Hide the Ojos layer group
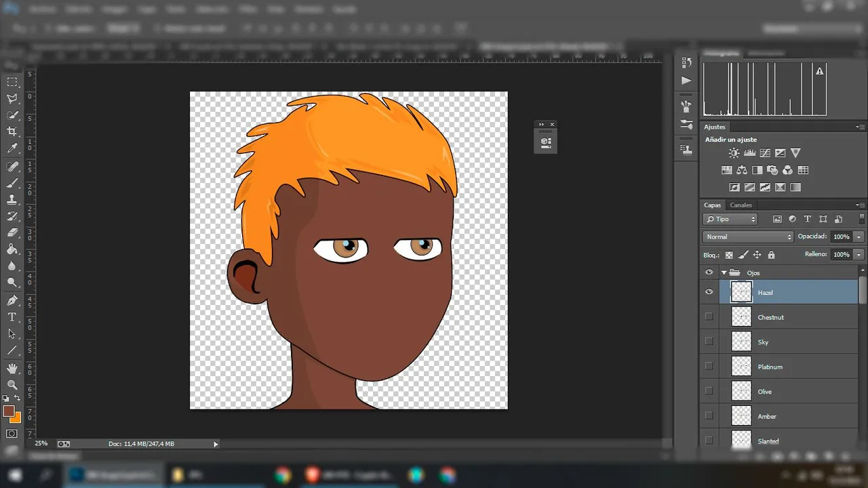Image resolution: width=868 pixels, height=488 pixels. 709,272
